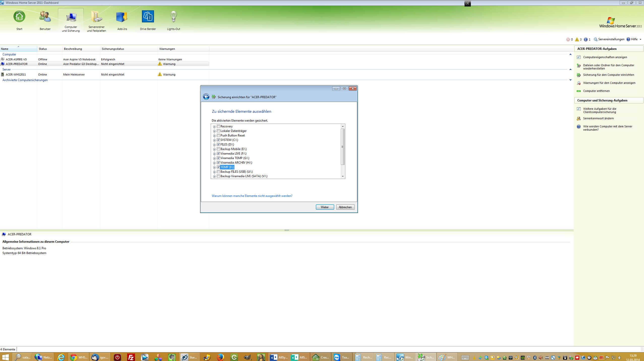Image resolution: width=644 pixels, height=361 pixels.
Task: Click the Weiter button
Action: click(x=325, y=207)
